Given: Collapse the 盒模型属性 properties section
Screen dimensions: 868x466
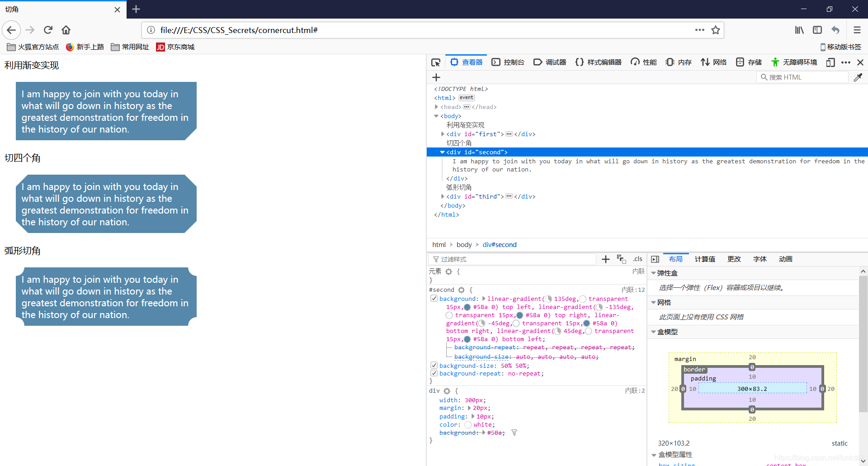Looking at the screenshot, I should (654, 455).
